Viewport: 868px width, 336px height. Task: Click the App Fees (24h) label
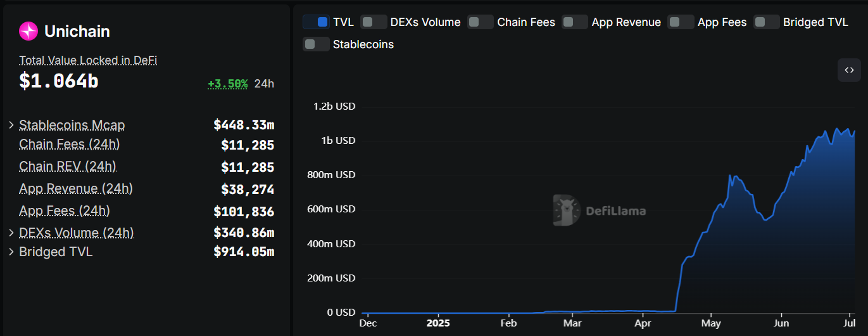(65, 210)
